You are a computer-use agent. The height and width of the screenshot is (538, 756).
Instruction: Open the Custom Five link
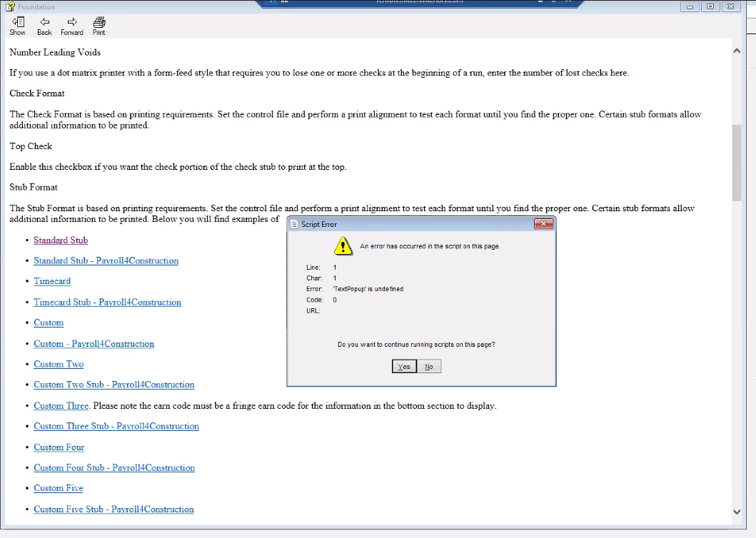click(x=59, y=488)
